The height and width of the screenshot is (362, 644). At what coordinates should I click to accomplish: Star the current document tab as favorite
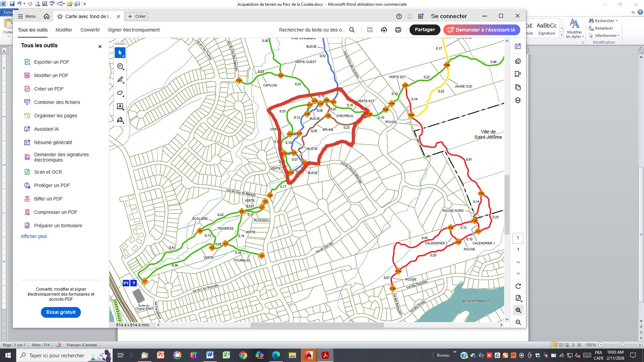60,16
